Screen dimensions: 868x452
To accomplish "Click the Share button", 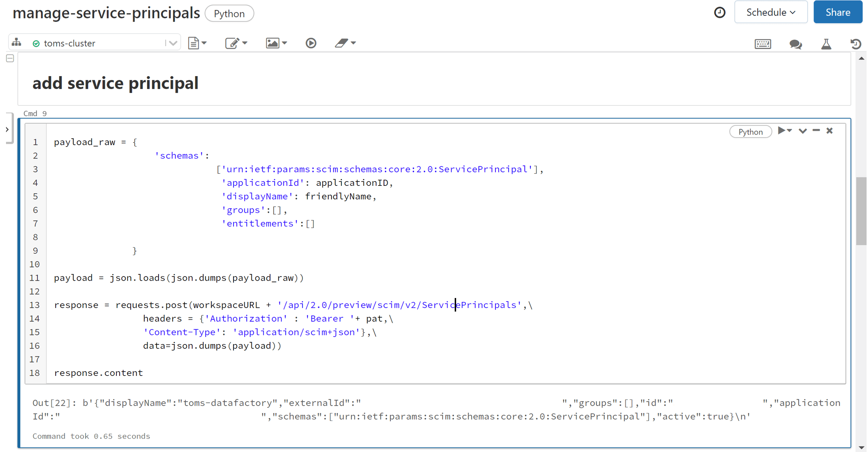I will pyautogui.click(x=837, y=12).
